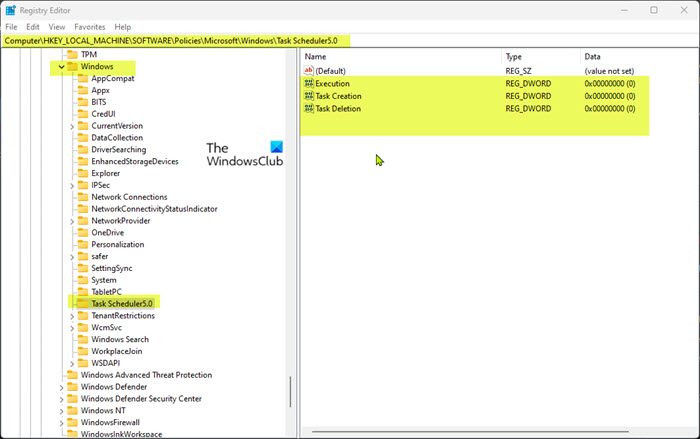Screen dimensions: 700x439
Task: Expand the IPSec key
Action: click(x=72, y=186)
